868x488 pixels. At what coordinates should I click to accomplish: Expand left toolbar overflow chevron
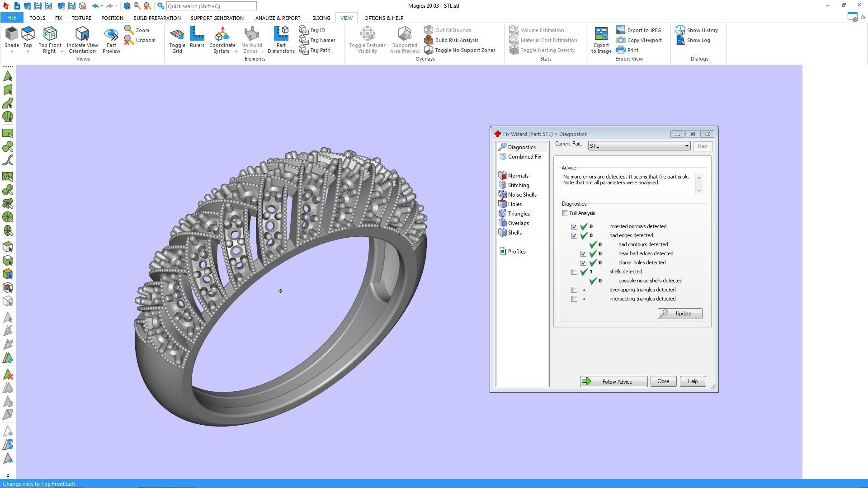pyautogui.click(x=8, y=475)
